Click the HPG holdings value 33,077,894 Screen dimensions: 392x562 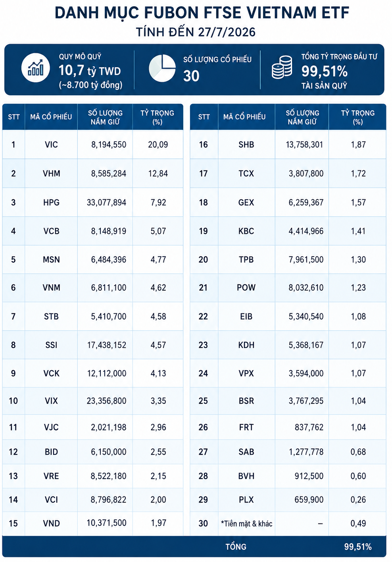click(106, 203)
